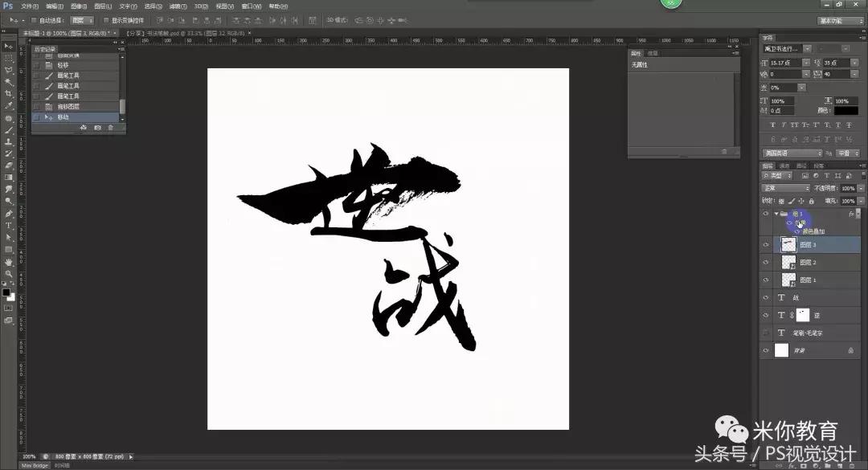868x470 pixels.
Task: Select the Move tool in the toolbar
Action: tap(8, 45)
